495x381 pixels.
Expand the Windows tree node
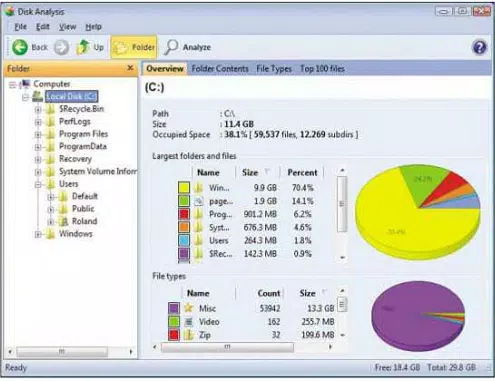point(38,235)
